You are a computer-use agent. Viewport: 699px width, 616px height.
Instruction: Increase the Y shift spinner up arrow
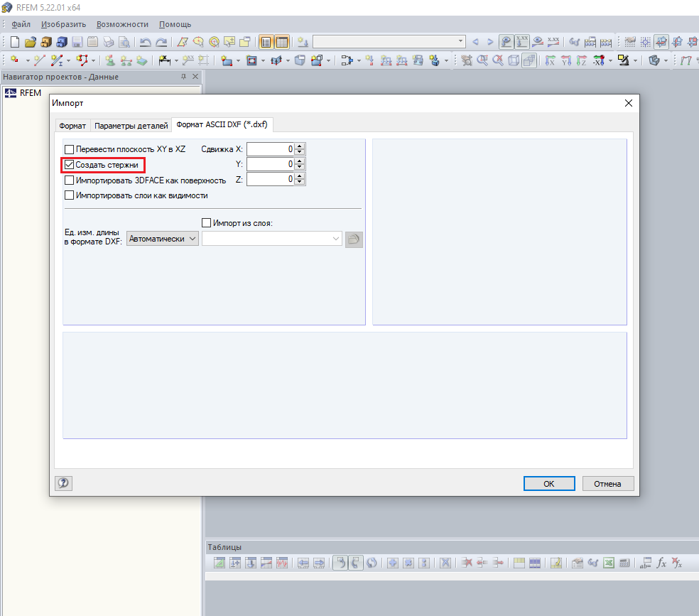point(300,161)
